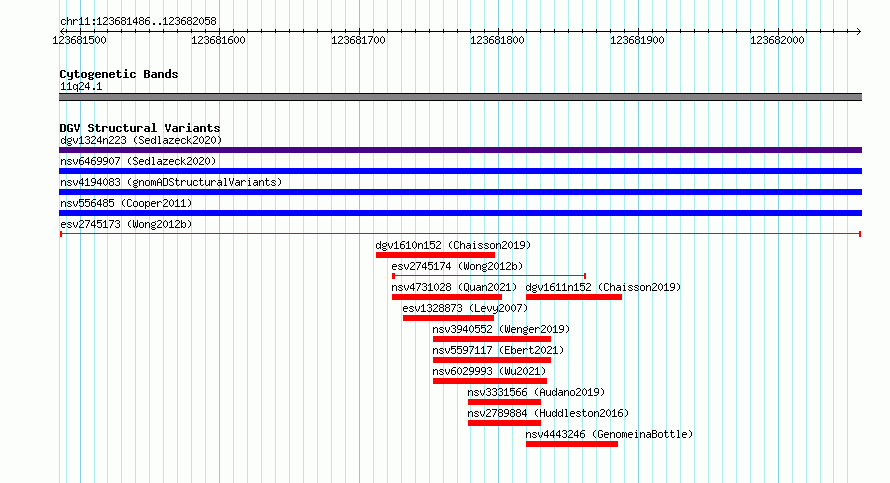The width and height of the screenshot is (890, 483).
Task: Click the nsv556485 (Cooper2011) label
Action: click(126, 203)
